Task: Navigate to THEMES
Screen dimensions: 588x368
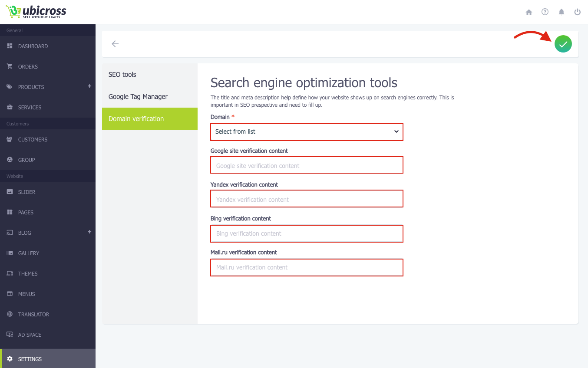Action: [48, 274]
